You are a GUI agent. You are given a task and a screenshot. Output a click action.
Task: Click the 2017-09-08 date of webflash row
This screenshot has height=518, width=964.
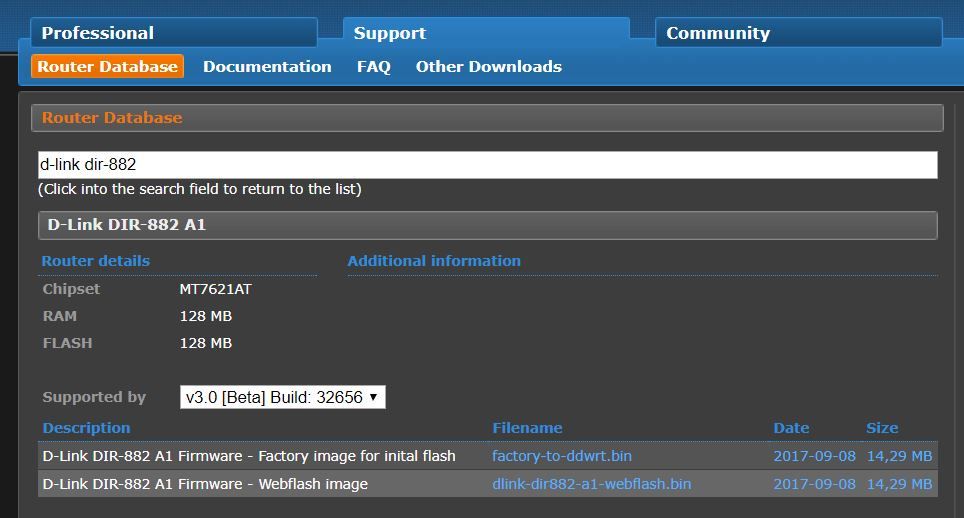[x=815, y=484]
